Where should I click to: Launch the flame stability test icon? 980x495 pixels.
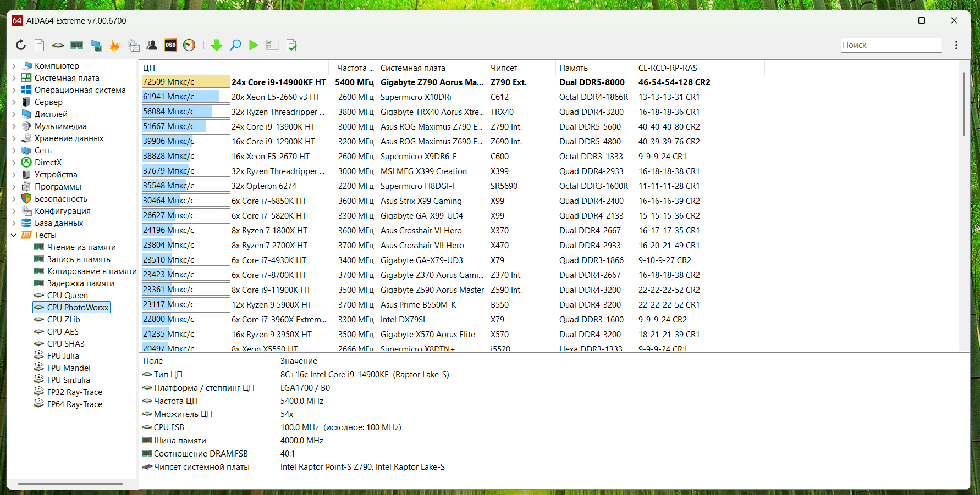[114, 45]
